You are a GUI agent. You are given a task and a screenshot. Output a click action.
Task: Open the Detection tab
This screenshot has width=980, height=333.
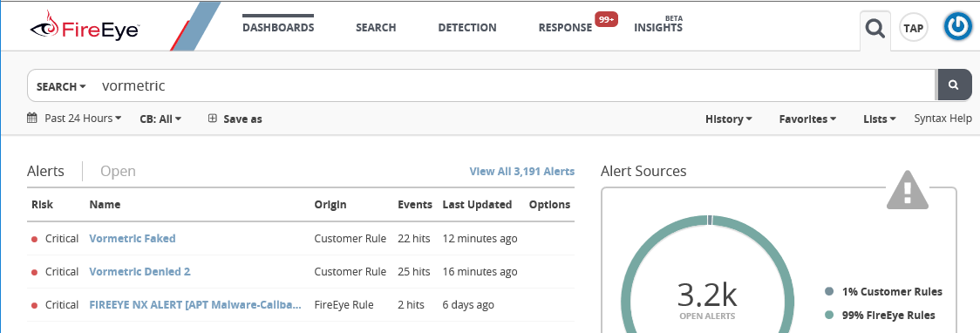point(466,28)
